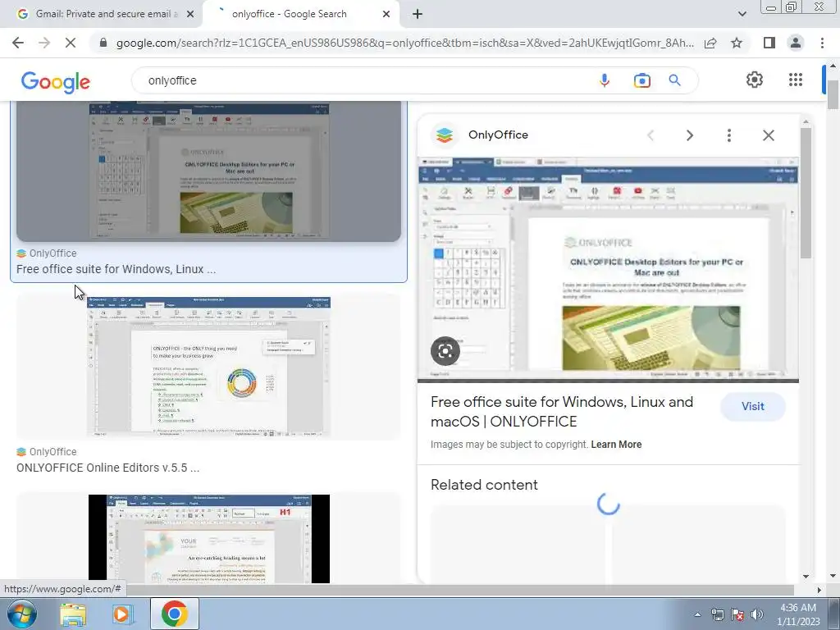Click OnlyOffice logo in preview header
The height and width of the screenshot is (630, 840).
444,135
